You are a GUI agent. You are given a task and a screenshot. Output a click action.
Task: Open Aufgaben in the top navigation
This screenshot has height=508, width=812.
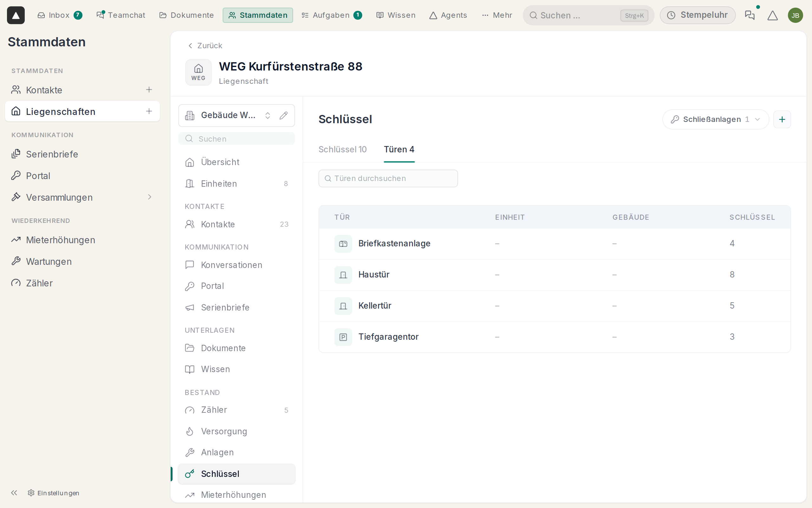331,15
